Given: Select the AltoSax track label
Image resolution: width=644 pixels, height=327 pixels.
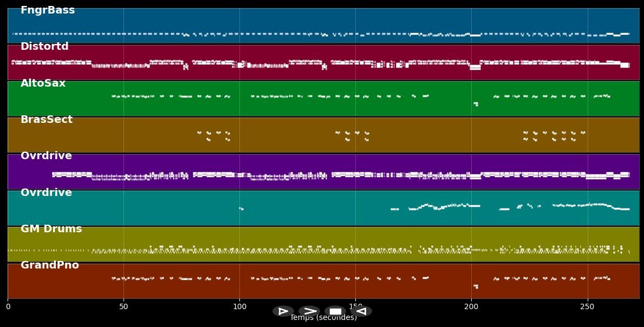Looking at the screenshot, I should [43, 83].
